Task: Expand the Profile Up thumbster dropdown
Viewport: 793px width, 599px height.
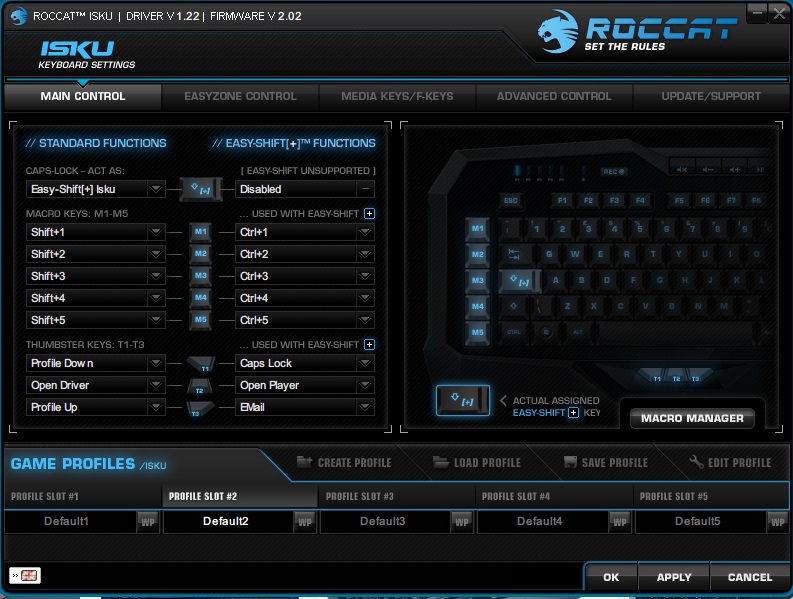Action: click(x=156, y=407)
